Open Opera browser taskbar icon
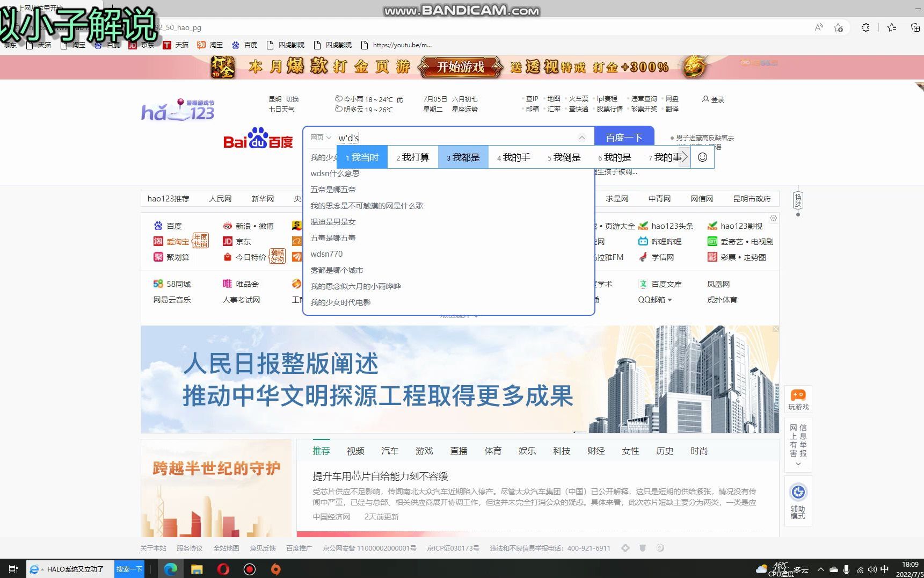Screen dimensions: 924x578 (x=223, y=569)
